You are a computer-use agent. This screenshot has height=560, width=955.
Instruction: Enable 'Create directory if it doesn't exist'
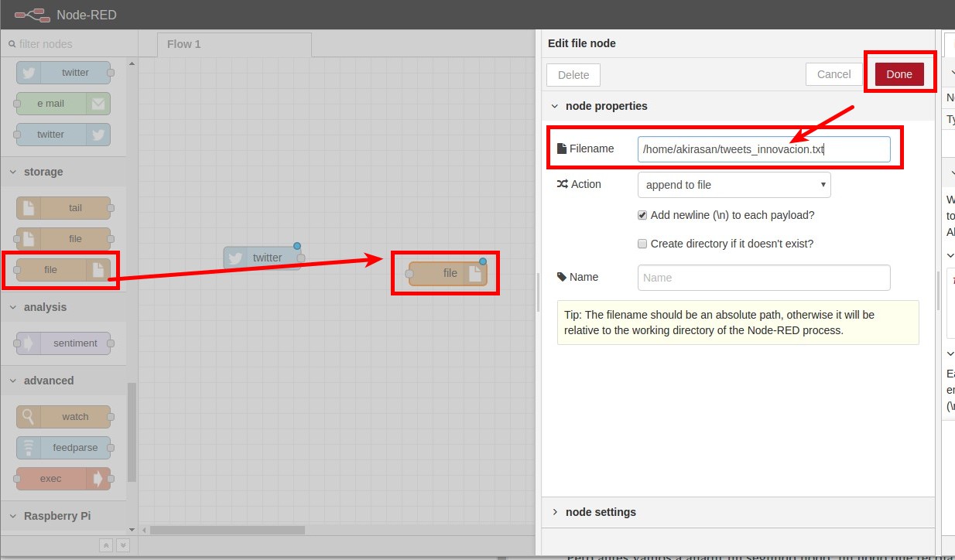[x=642, y=244]
